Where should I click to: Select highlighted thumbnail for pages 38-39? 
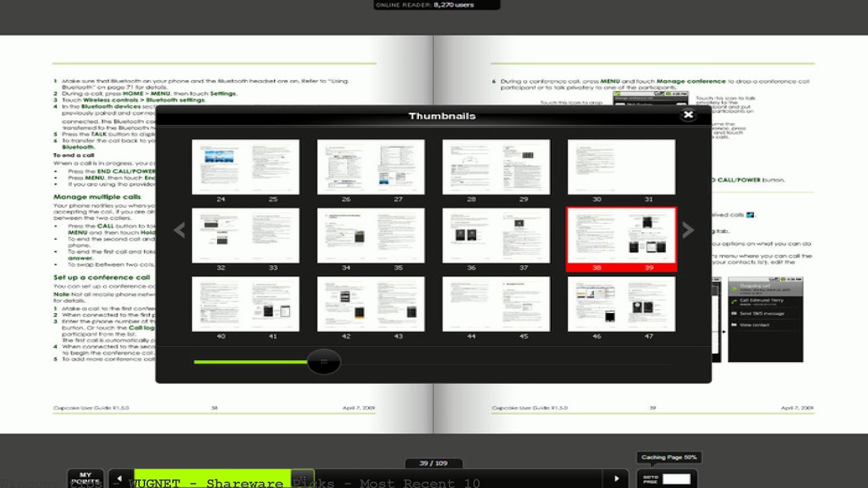[x=621, y=239]
